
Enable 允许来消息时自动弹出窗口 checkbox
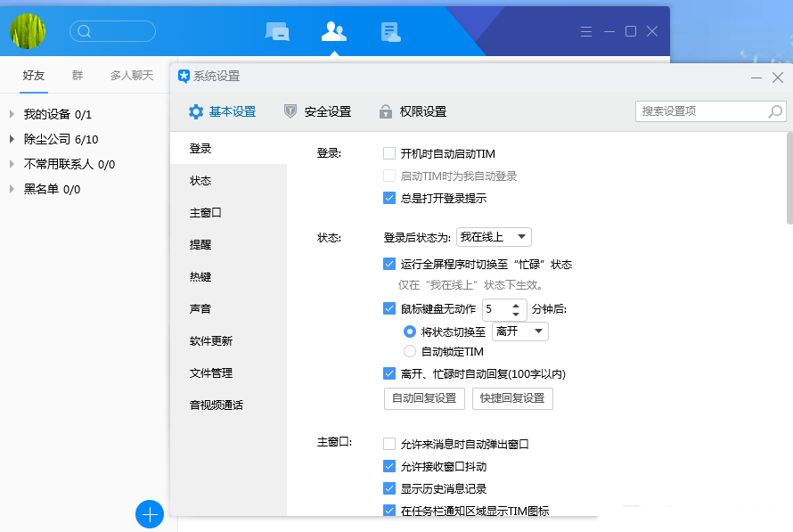click(x=388, y=444)
